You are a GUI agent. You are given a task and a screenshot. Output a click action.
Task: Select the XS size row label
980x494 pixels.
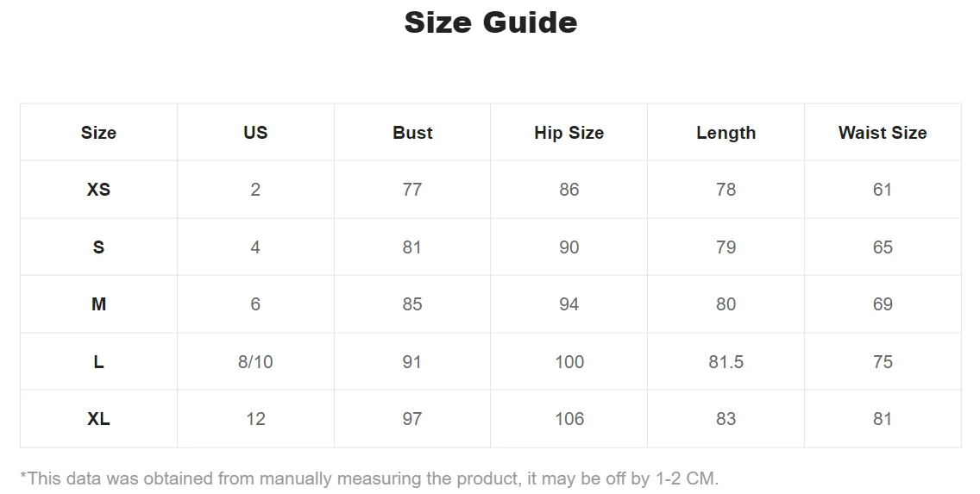pyautogui.click(x=98, y=190)
